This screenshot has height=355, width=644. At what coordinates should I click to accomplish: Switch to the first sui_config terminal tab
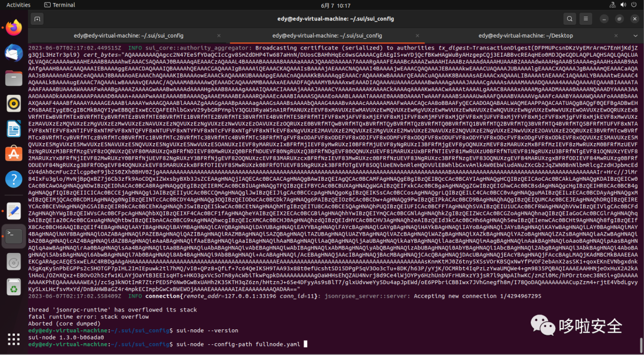coord(129,36)
